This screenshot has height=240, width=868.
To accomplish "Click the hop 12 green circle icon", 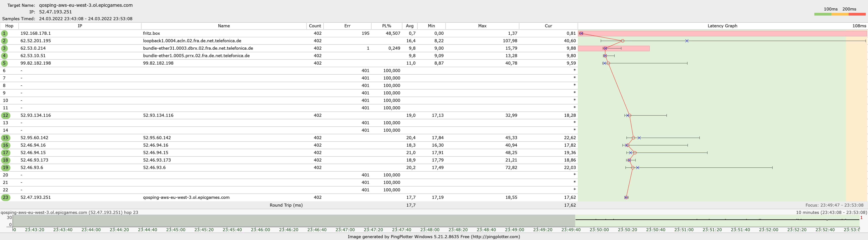I will click(5, 115).
